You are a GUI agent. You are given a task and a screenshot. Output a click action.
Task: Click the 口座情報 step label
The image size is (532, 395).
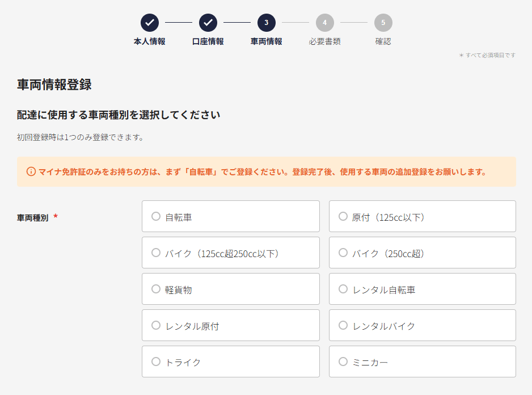click(208, 41)
